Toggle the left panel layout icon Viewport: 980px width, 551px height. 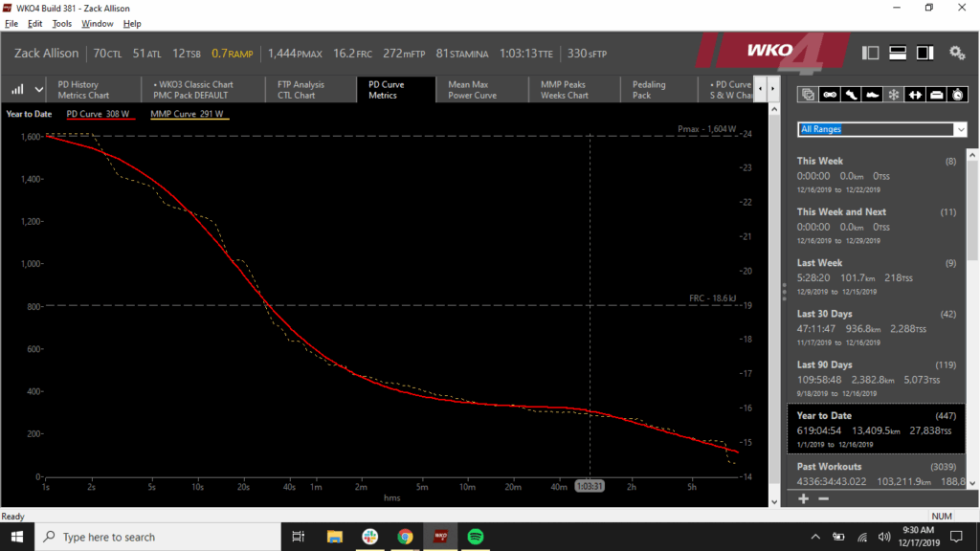point(870,54)
